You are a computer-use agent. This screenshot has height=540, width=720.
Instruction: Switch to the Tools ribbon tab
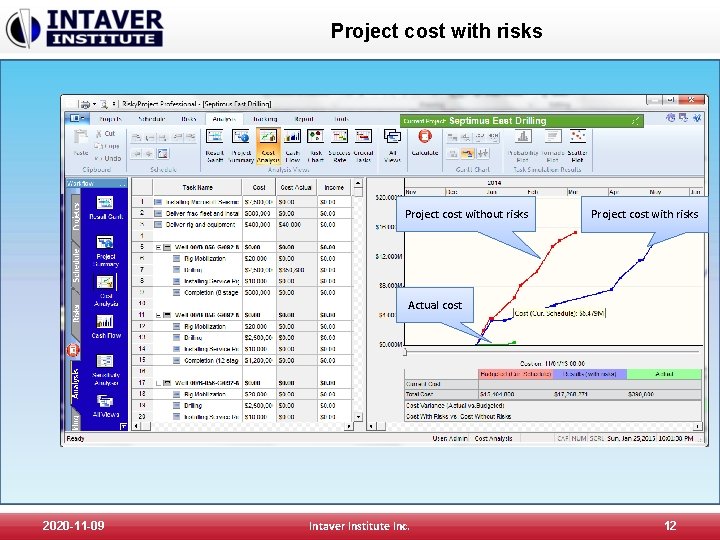click(341, 119)
